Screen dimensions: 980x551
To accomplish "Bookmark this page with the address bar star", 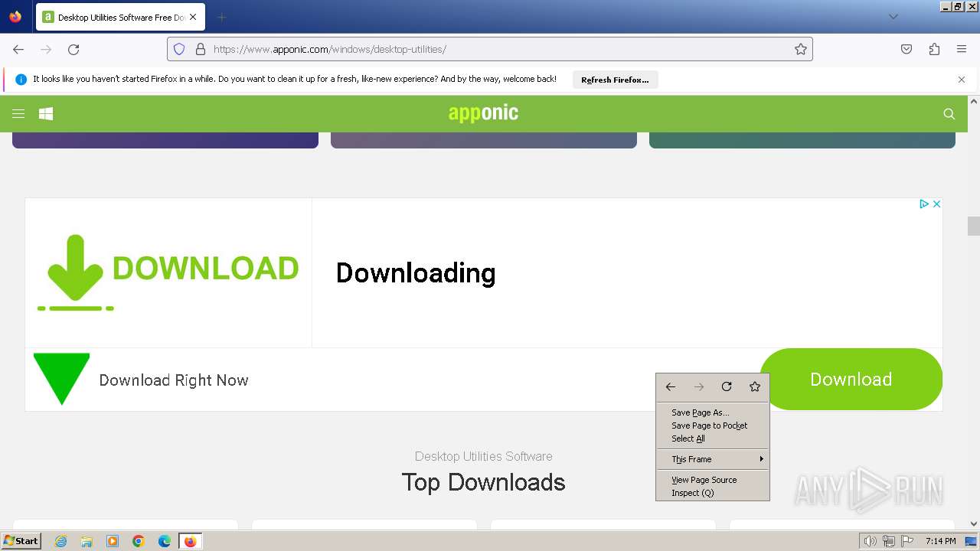I will (801, 49).
